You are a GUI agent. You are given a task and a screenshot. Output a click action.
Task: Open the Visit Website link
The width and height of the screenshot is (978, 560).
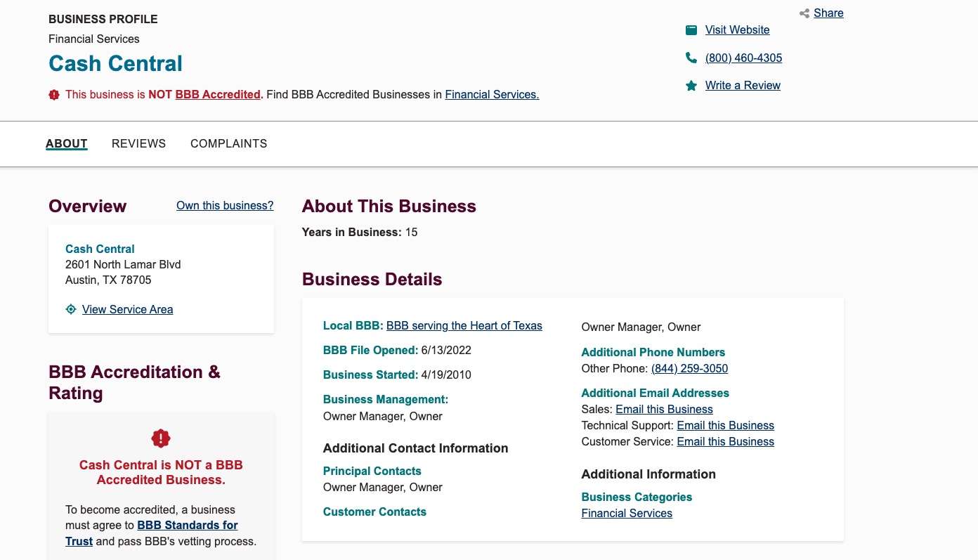tap(737, 30)
